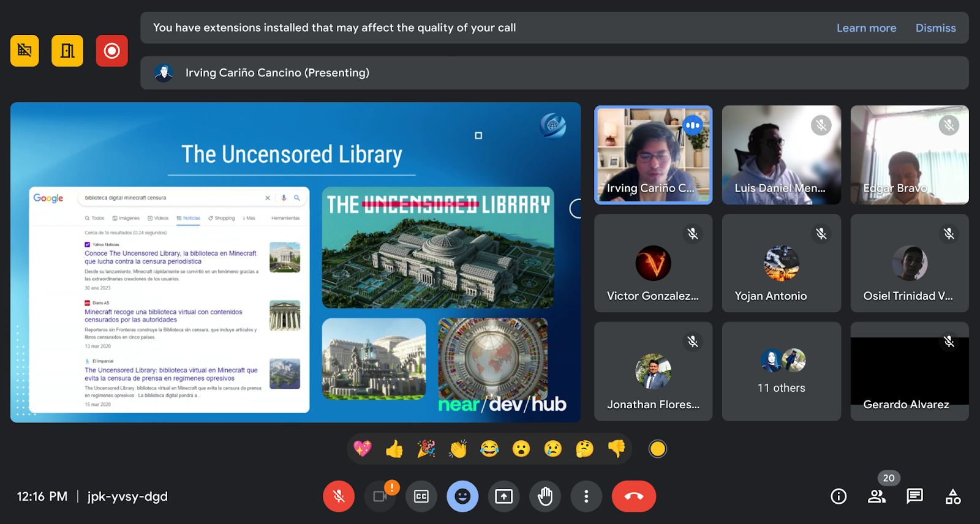
Task: Open Gerardo Alvarez's participant tile
Action: pyautogui.click(x=910, y=372)
